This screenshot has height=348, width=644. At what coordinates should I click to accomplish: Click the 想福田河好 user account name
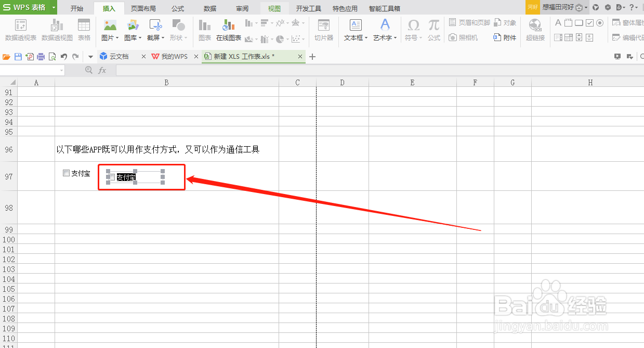[x=558, y=7]
